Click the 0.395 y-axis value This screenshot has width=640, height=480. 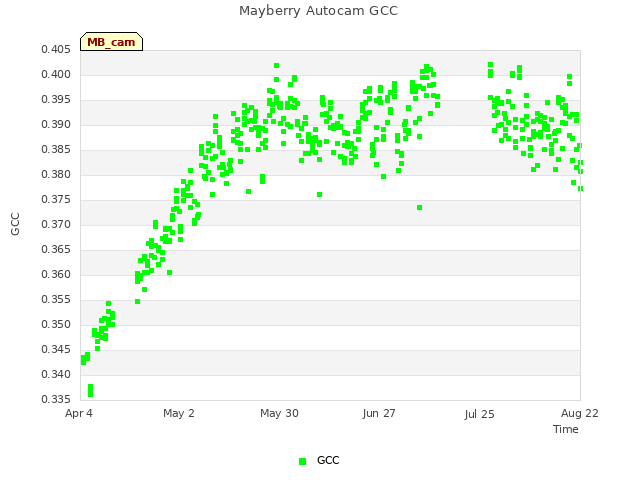pyautogui.click(x=56, y=99)
